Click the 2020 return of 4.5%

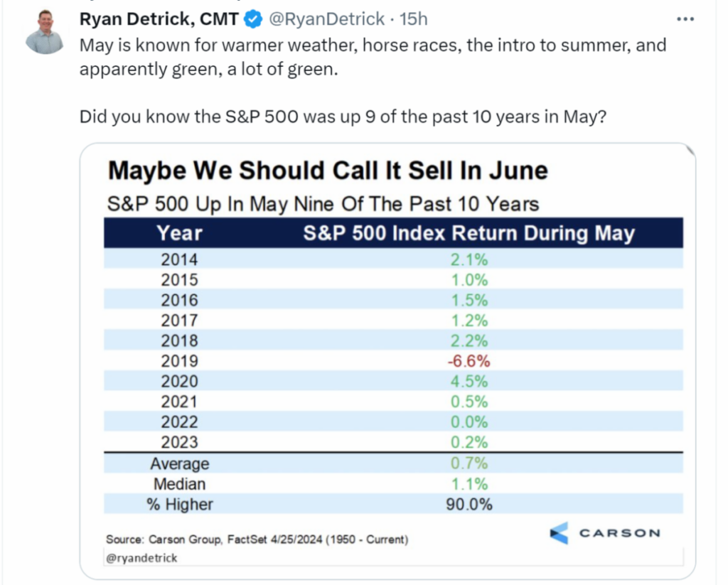(x=469, y=382)
